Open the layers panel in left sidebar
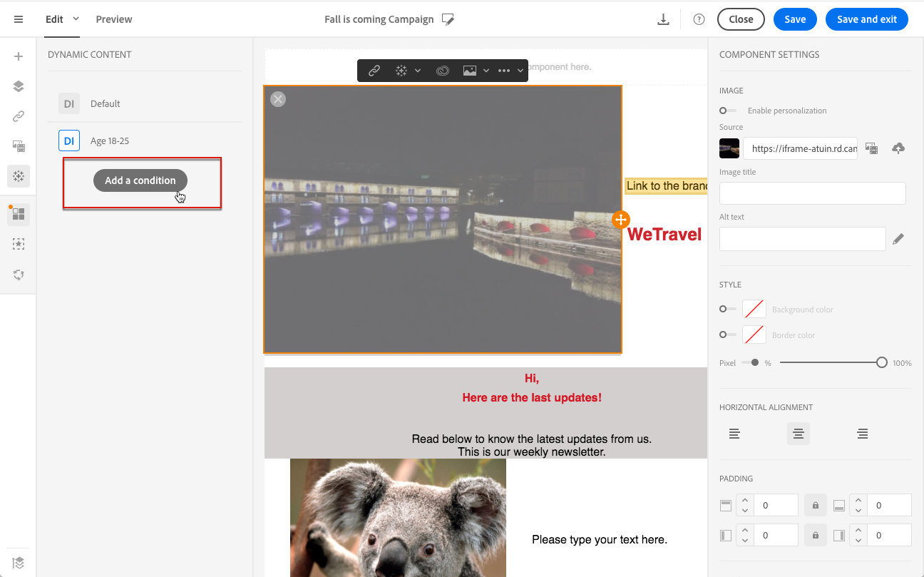Screen dimensions: 924x577 coord(19,86)
